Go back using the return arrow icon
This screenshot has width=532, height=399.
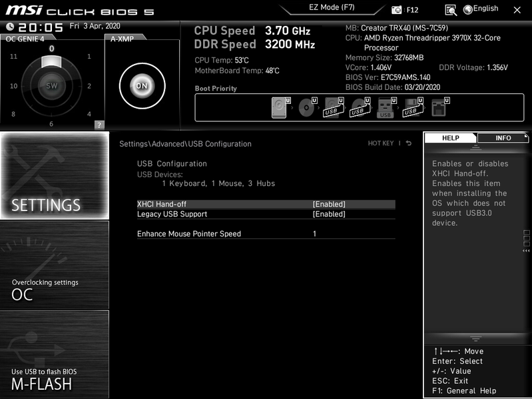tap(409, 143)
